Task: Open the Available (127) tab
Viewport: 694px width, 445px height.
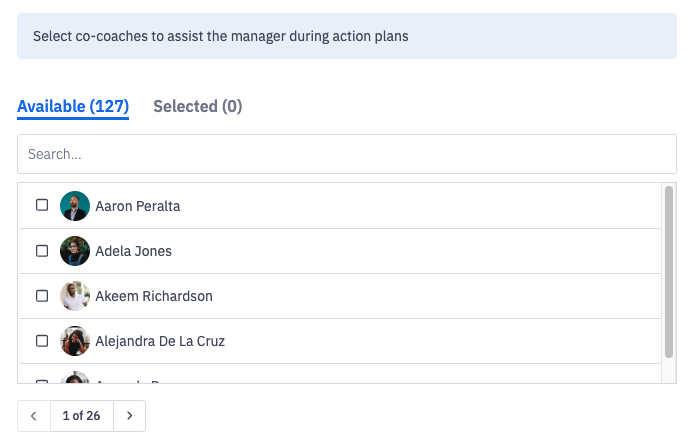Action: [x=73, y=106]
